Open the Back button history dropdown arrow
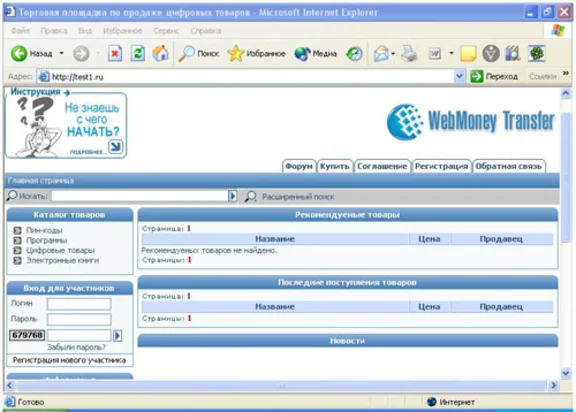576x412 pixels. [x=61, y=54]
